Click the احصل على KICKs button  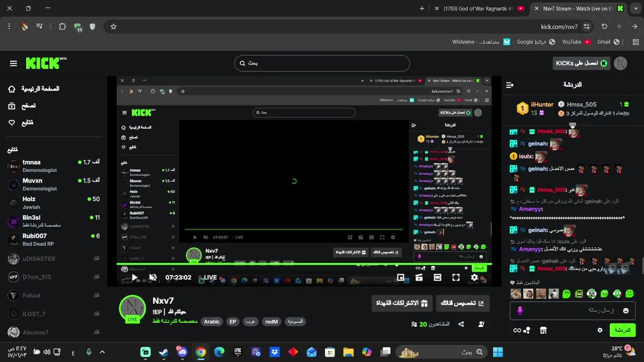click(x=581, y=63)
